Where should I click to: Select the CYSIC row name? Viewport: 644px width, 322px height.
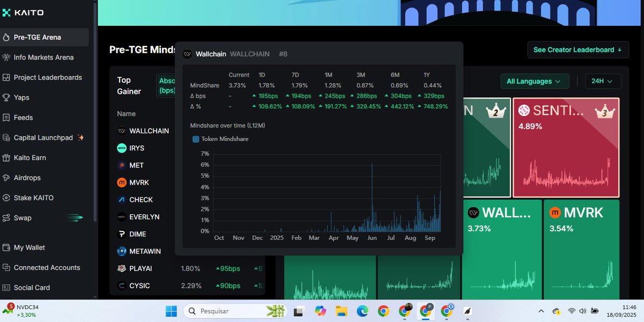pyautogui.click(x=140, y=286)
